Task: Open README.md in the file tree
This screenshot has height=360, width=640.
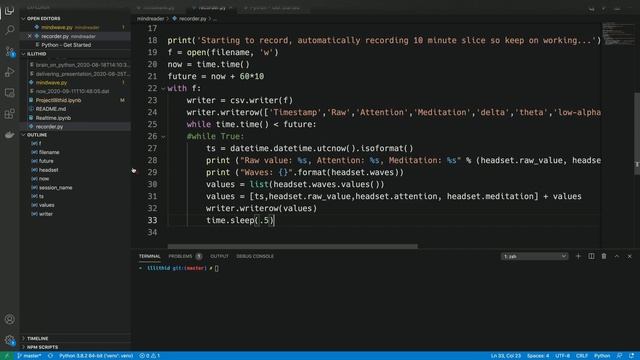Action: [x=76, y=109]
